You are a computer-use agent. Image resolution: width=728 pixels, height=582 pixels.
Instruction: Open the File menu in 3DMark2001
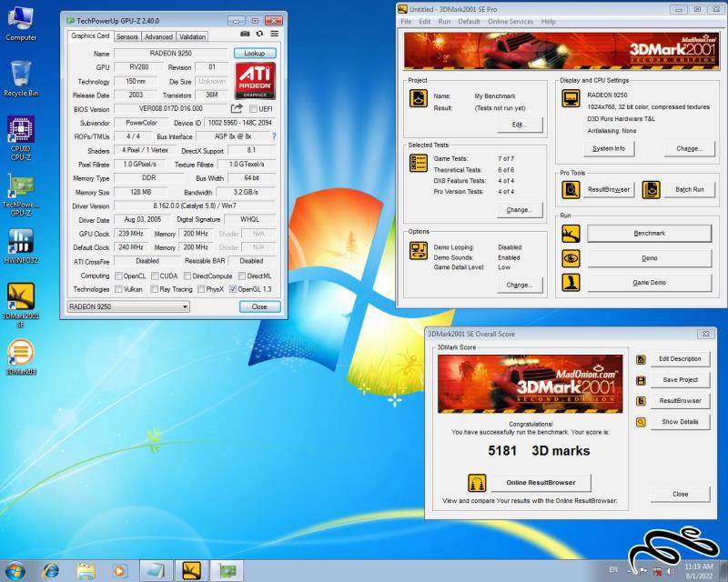click(406, 21)
